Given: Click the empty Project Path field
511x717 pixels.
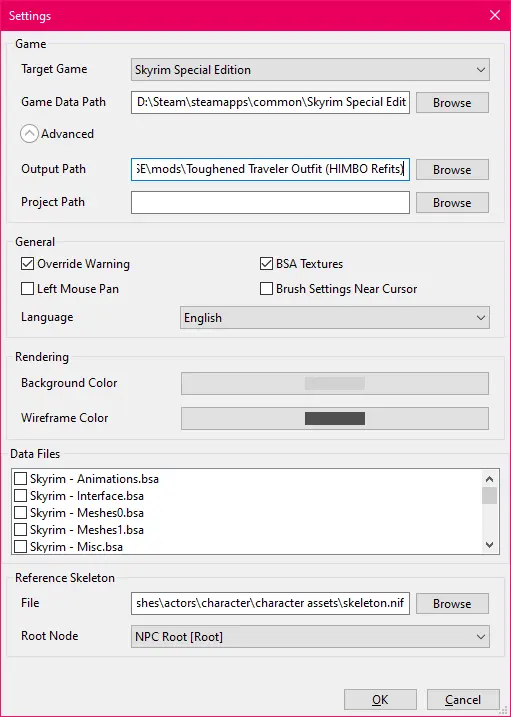Looking at the screenshot, I should click(270, 203).
